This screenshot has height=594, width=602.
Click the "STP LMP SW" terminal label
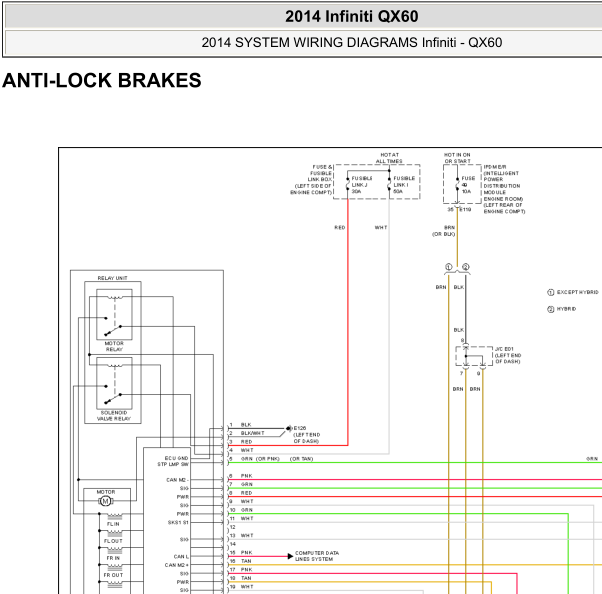173,464
